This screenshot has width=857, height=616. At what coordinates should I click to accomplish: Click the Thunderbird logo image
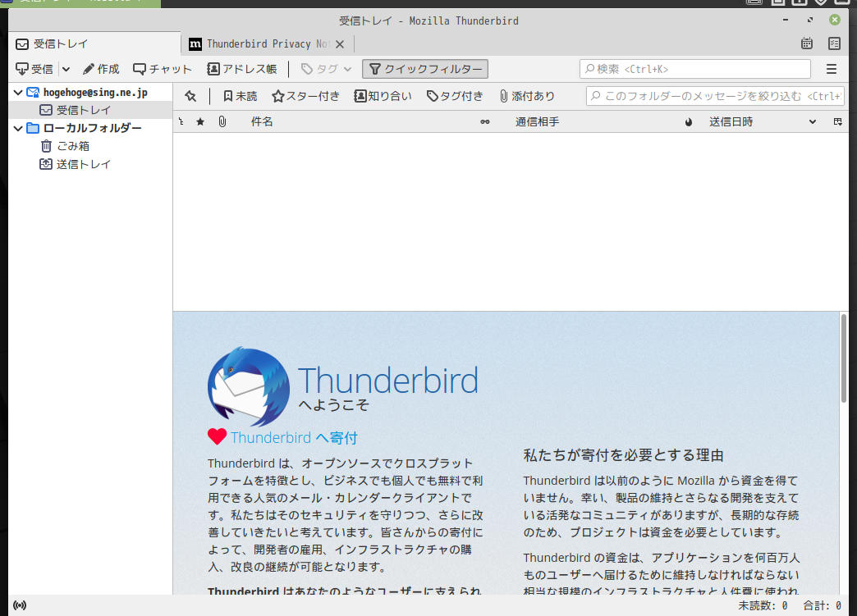pos(249,386)
